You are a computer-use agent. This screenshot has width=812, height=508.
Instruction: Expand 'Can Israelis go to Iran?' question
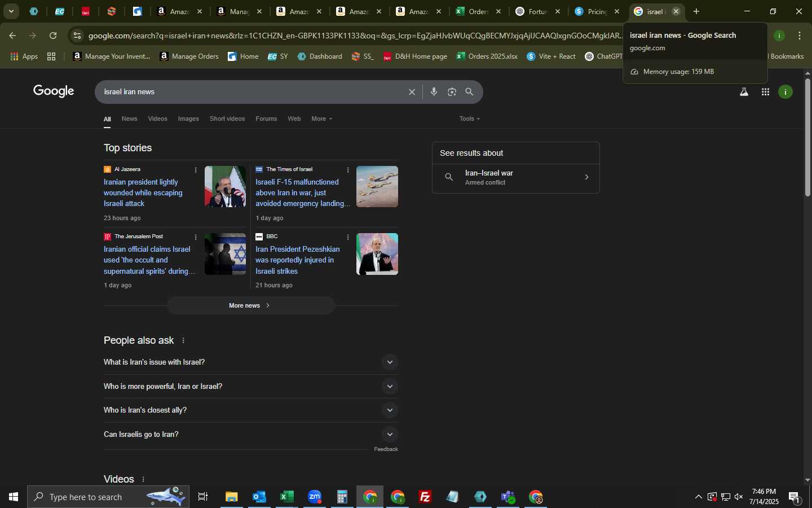(251, 435)
